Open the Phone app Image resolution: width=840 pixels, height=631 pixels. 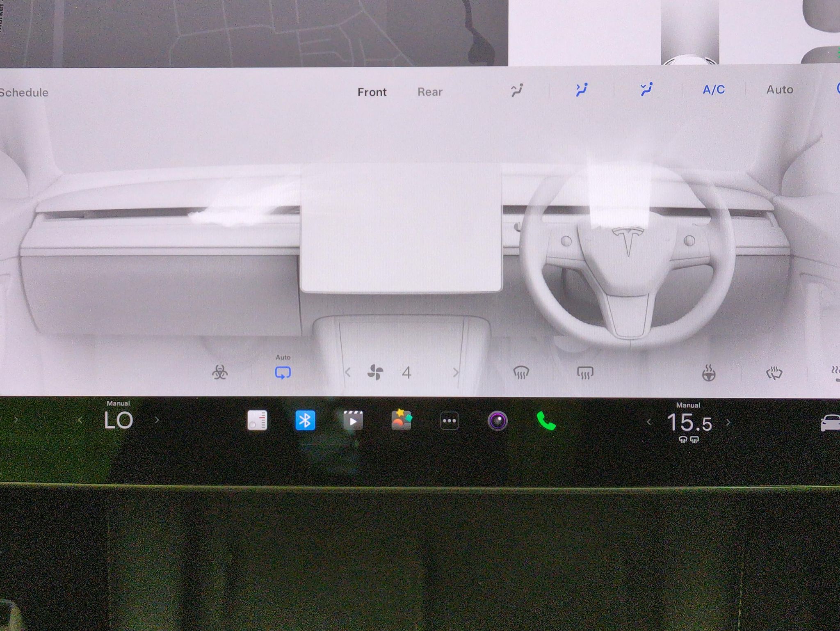[546, 421]
